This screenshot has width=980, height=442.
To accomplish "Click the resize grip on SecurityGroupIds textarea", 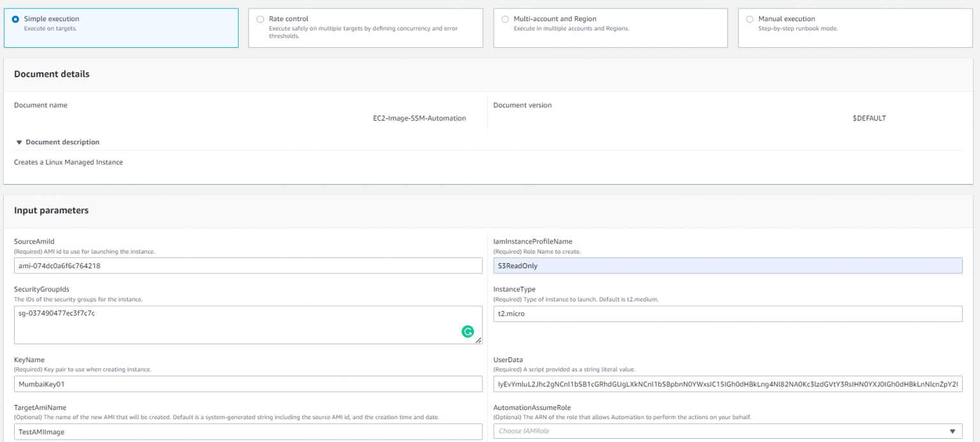I will (x=477, y=340).
